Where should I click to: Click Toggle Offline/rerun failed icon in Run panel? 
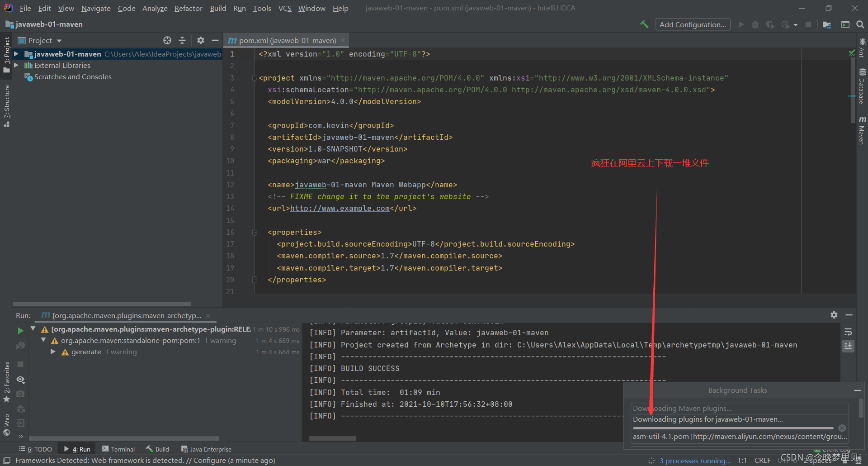[20, 345]
